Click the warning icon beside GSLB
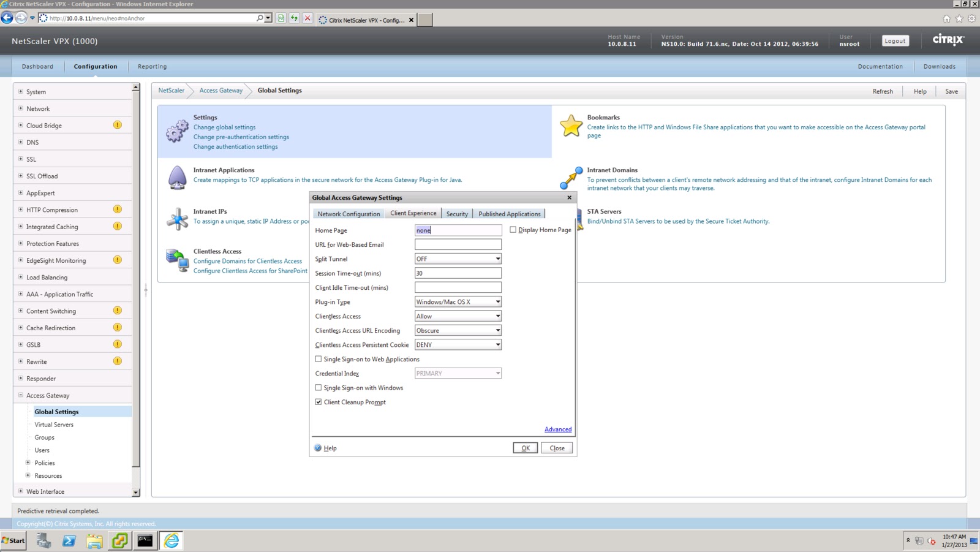Image resolution: width=980 pixels, height=552 pixels. coord(118,344)
